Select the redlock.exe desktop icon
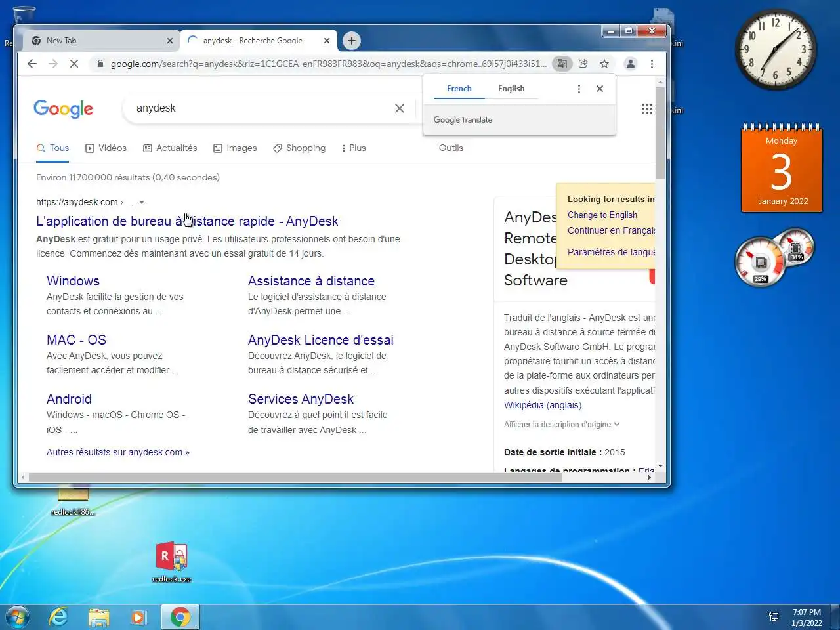 tap(172, 562)
